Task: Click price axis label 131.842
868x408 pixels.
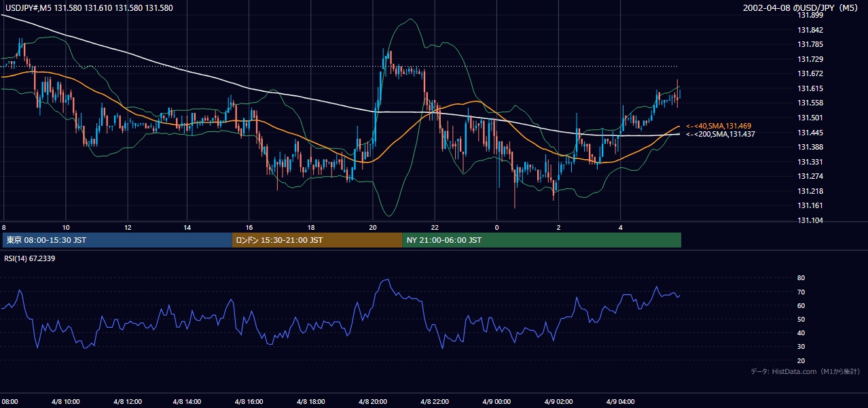Action: click(x=811, y=30)
